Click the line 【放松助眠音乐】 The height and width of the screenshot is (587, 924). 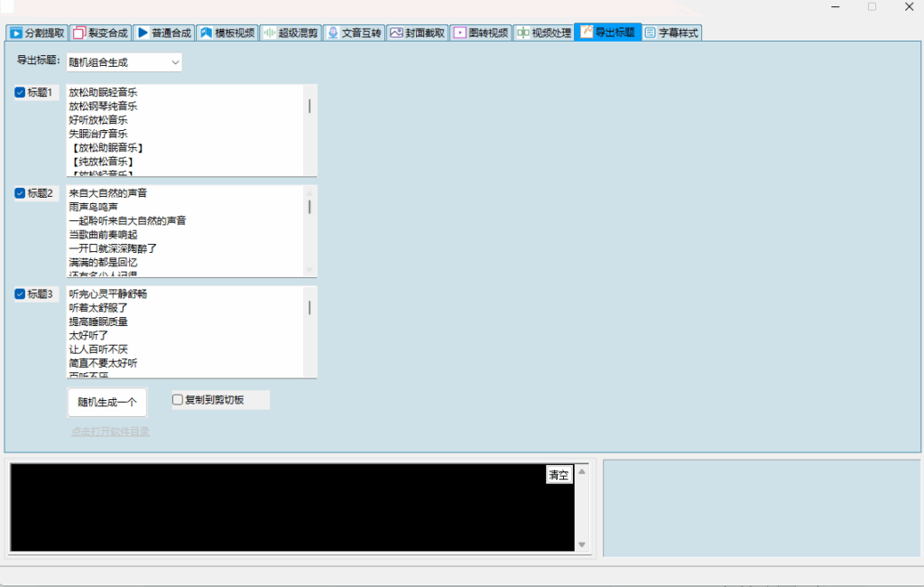click(106, 148)
